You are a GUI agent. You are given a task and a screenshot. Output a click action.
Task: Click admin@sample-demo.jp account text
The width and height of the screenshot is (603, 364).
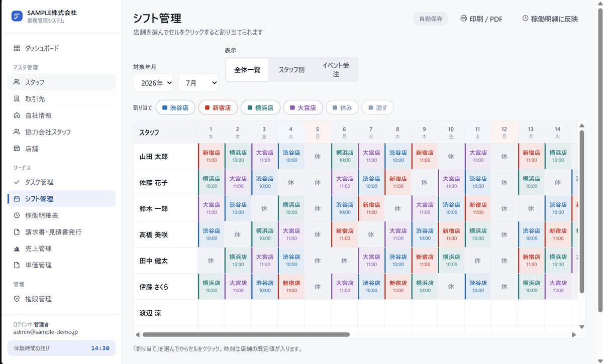click(x=45, y=332)
